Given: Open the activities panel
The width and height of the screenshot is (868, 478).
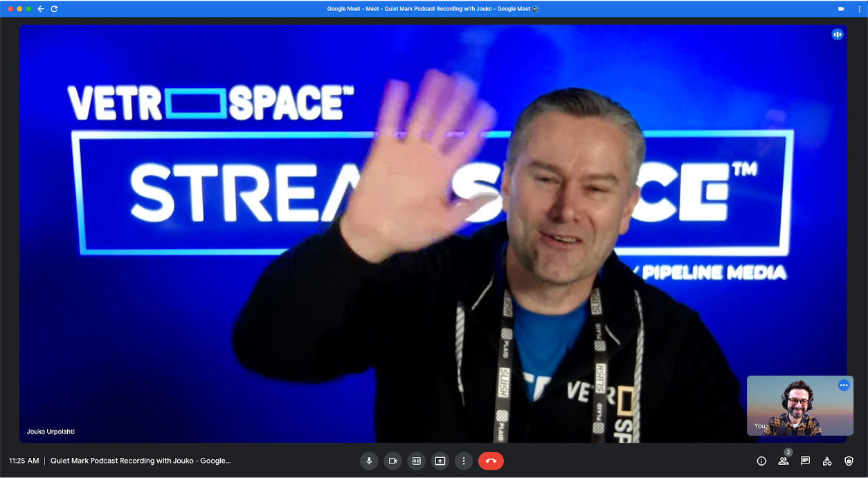Looking at the screenshot, I should tap(827, 461).
